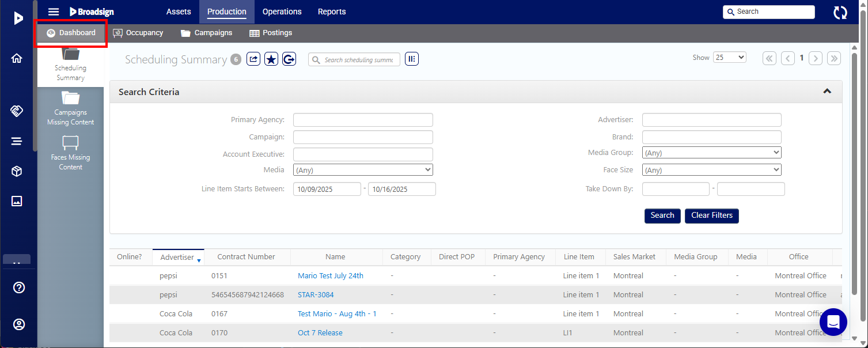Click the Clear Filters button
The height and width of the screenshot is (348, 868).
[712, 215]
